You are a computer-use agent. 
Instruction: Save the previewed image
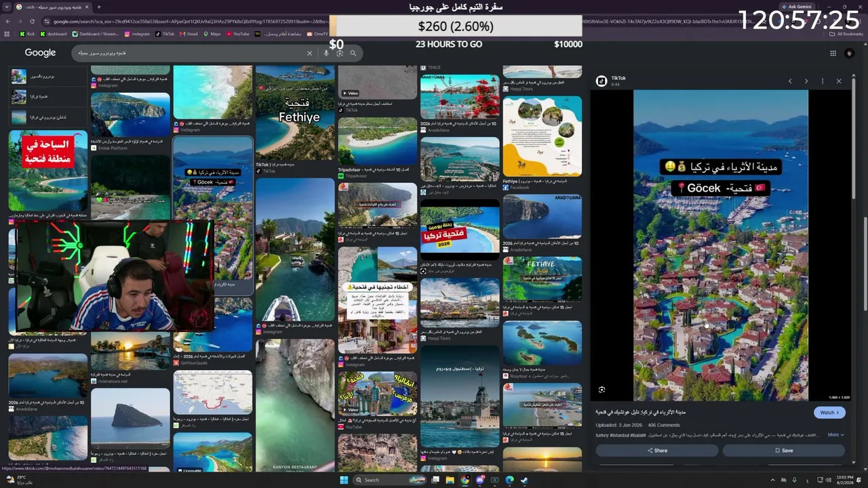(784, 450)
